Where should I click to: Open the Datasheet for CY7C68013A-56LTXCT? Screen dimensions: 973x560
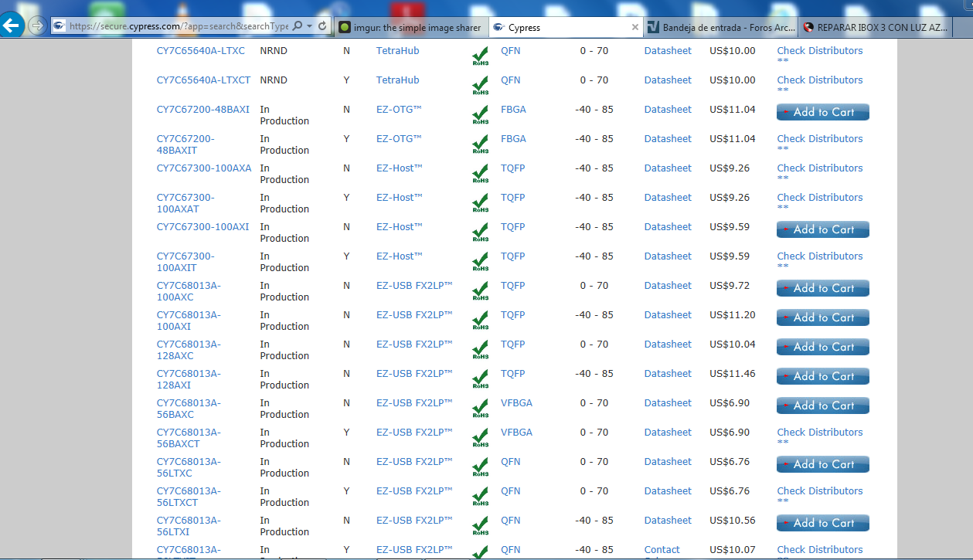[x=668, y=491]
